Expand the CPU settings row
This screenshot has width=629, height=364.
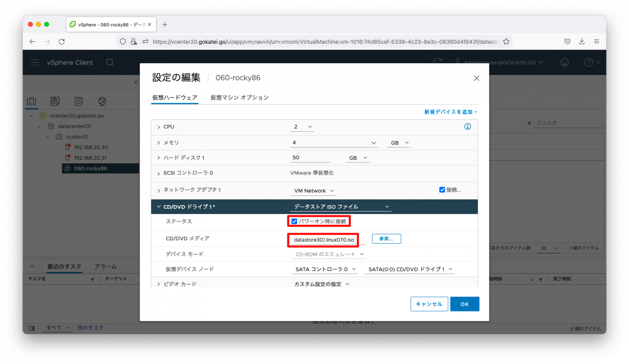pos(158,127)
